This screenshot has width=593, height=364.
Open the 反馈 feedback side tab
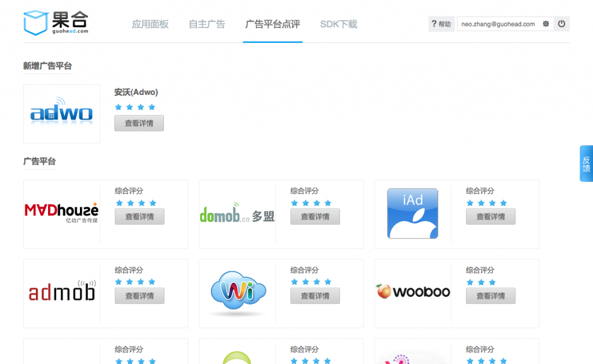click(586, 163)
